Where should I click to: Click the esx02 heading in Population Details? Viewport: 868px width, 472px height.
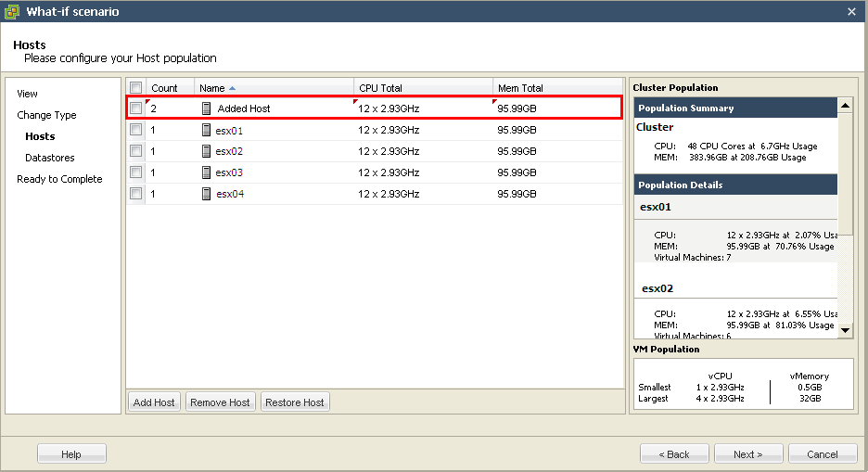pos(657,288)
